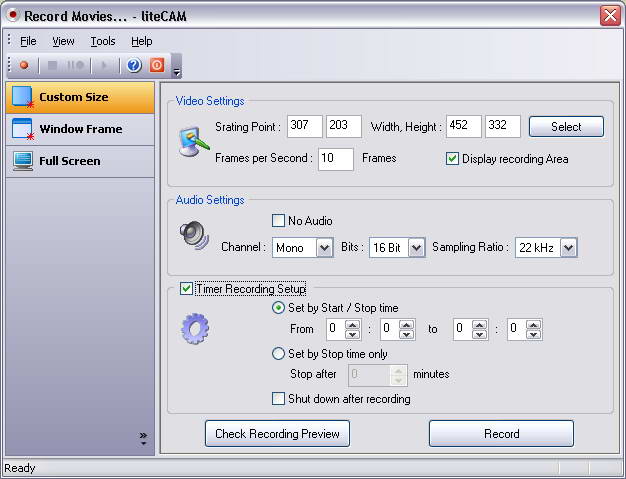Close the liteCAM window
The width and height of the screenshot is (626, 479).
(610, 16)
